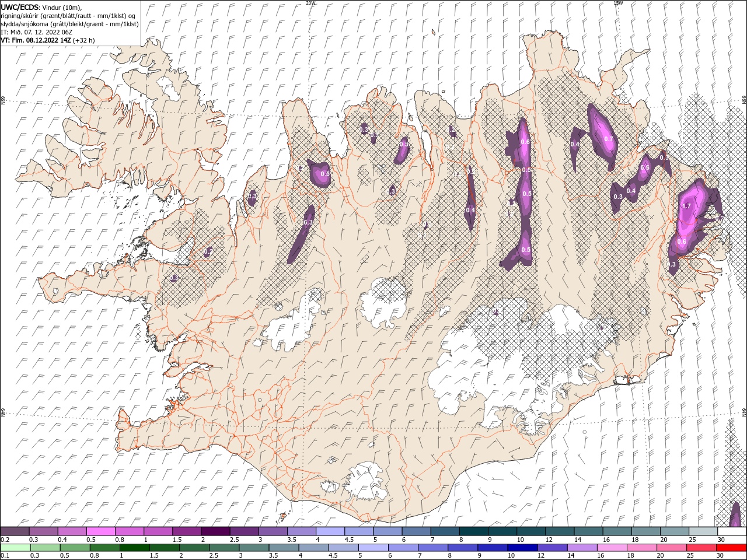The height and width of the screenshot is (560, 747).
Task: Select the lilac rain swatch between 14 and 16
Action: pyautogui.click(x=582, y=548)
